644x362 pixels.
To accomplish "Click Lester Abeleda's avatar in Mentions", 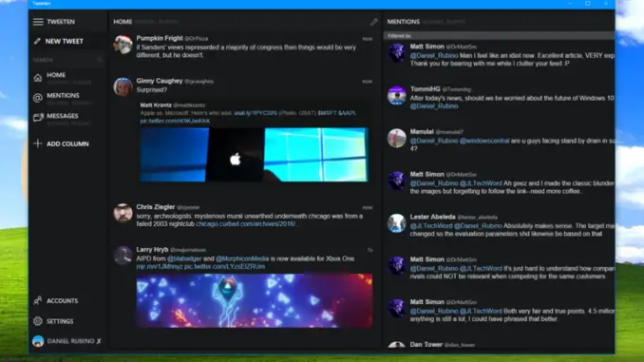I will [397, 223].
